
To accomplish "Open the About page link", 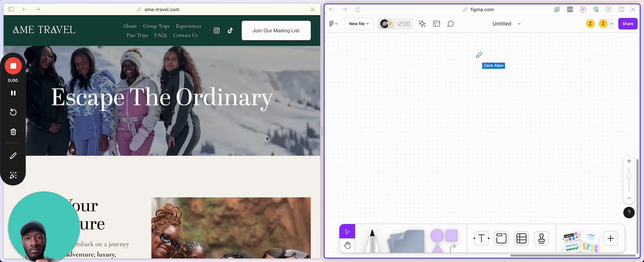I will pos(130,26).
